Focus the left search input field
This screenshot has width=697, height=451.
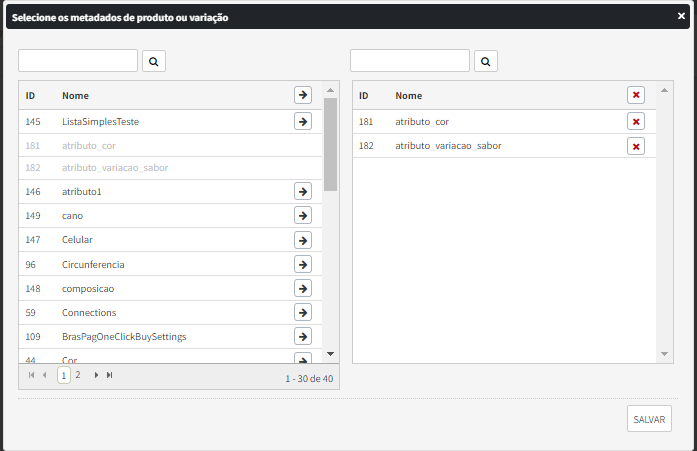point(78,60)
